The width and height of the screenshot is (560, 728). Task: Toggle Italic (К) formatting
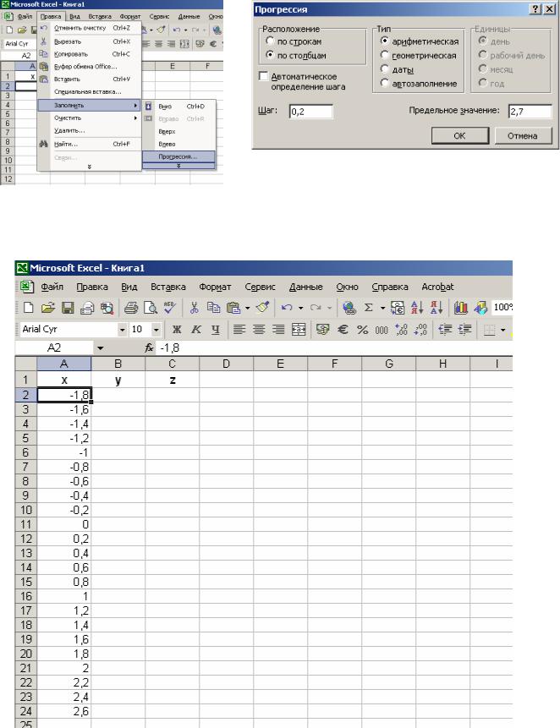tap(196, 330)
